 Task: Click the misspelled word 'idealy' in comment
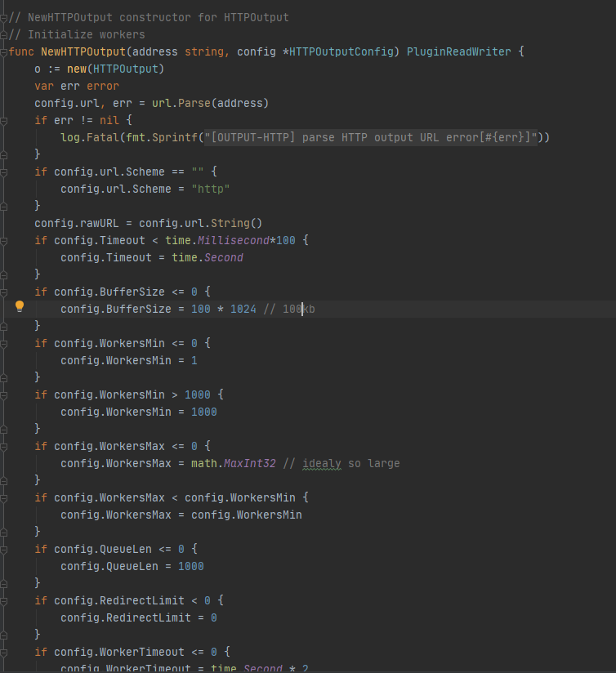(x=322, y=464)
